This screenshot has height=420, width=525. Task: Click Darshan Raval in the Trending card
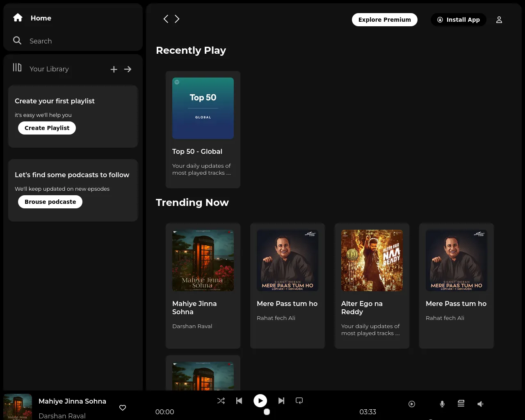192,326
